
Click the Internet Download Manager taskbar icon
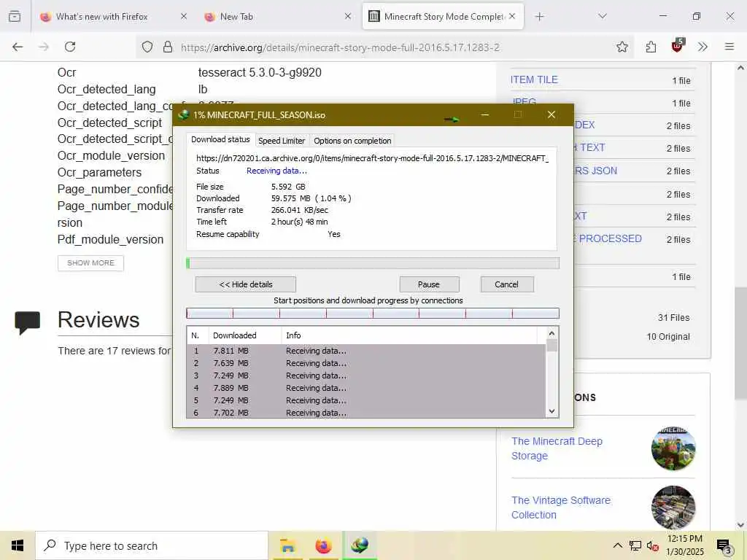[360, 545]
